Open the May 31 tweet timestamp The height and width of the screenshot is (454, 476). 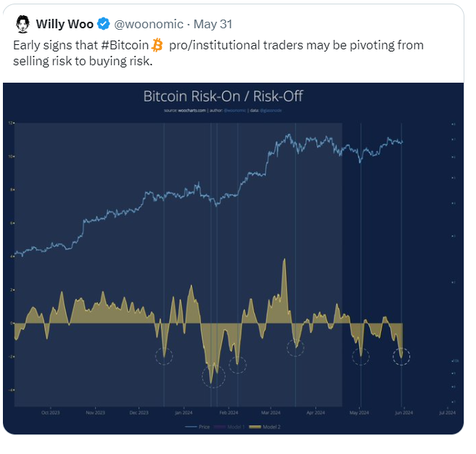[213, 24]
